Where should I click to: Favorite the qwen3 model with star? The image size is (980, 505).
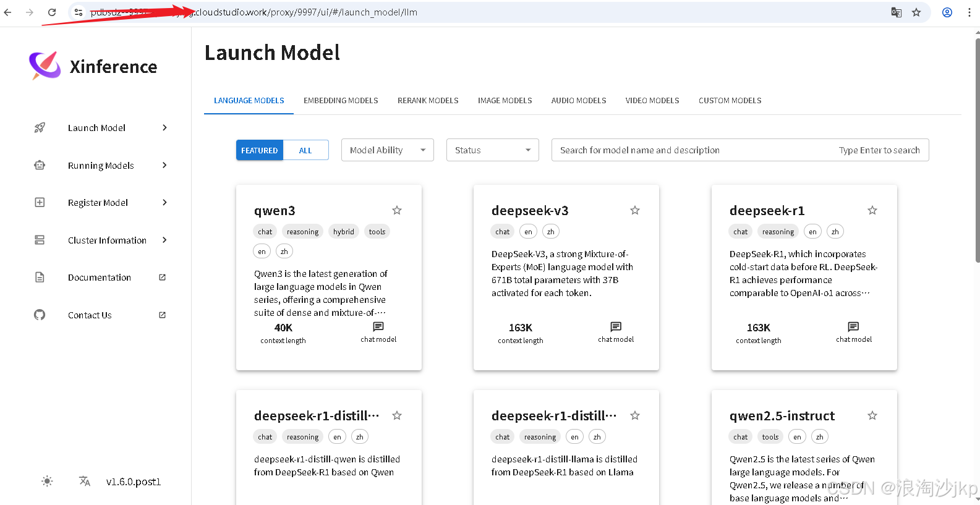coord(397,210)
